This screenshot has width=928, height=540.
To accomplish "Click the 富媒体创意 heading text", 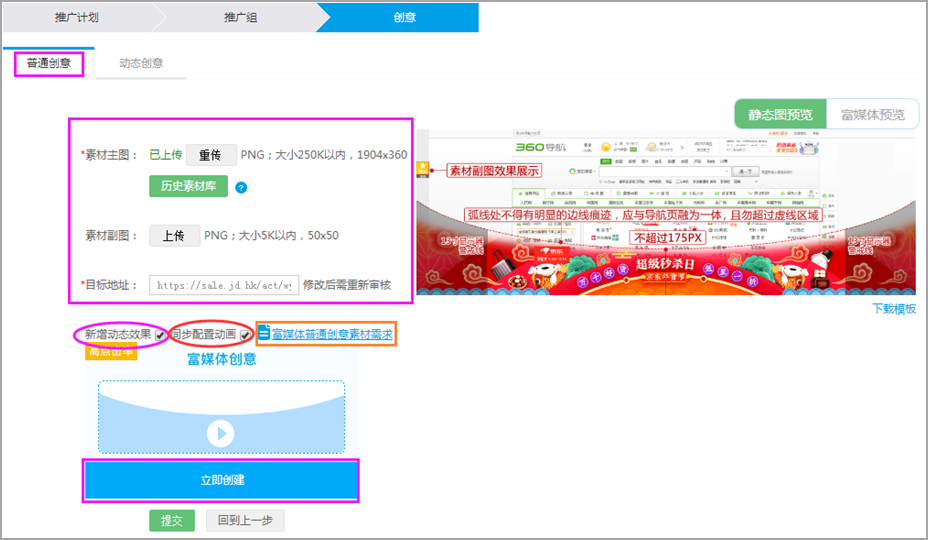I will 221,359.
